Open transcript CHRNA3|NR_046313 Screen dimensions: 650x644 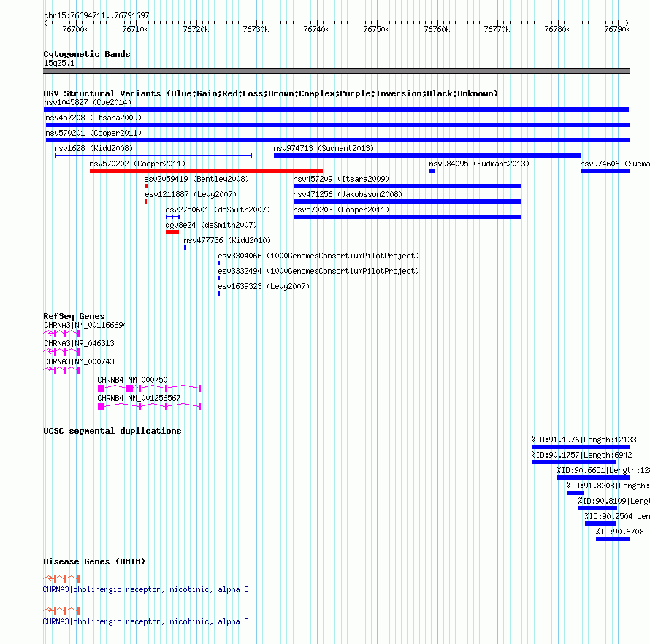click(79, 344)
